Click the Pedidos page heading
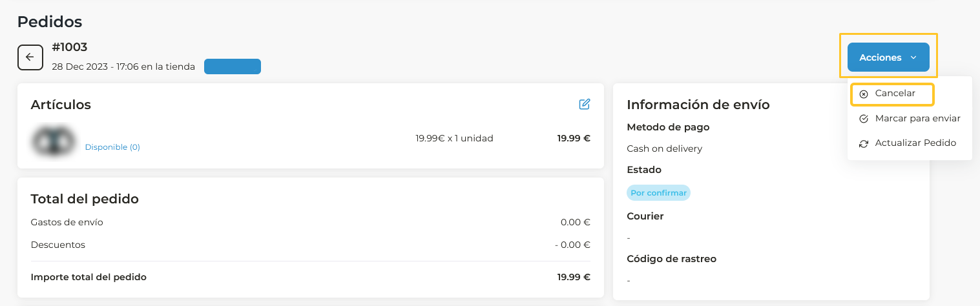Viewport: 980px width, 306px height. 50,22
